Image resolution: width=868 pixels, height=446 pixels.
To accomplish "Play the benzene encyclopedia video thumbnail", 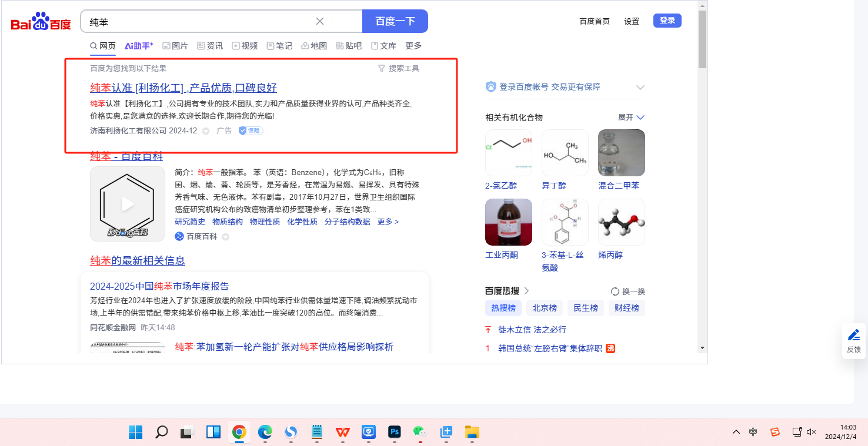I will [x=128, y=204].
